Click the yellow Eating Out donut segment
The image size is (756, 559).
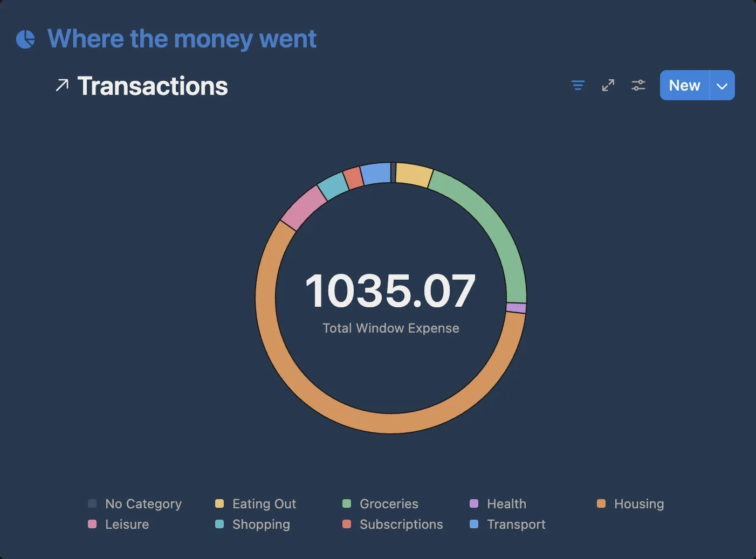tap(413, 175)
